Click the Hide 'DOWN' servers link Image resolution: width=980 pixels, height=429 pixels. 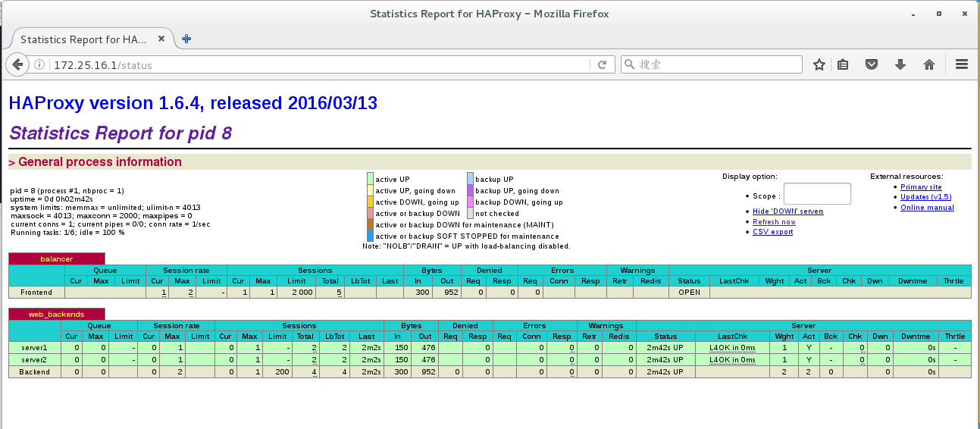point(787,211)
